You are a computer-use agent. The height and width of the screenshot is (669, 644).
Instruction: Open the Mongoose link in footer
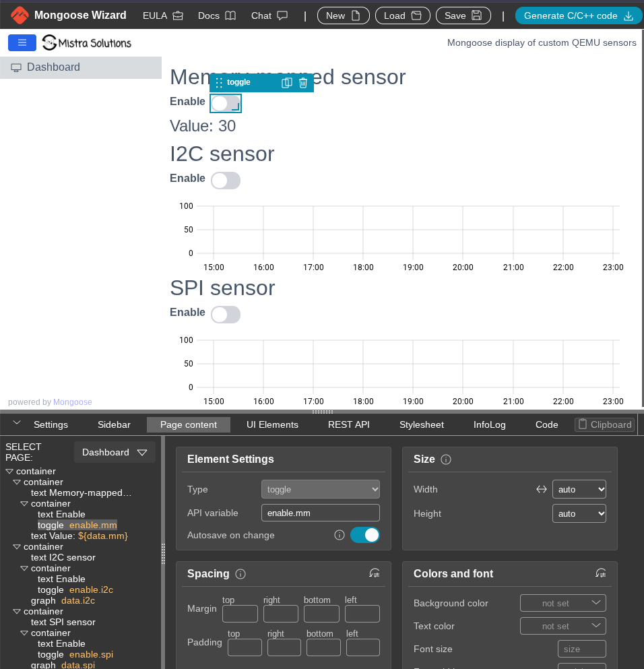coord(73,402)
